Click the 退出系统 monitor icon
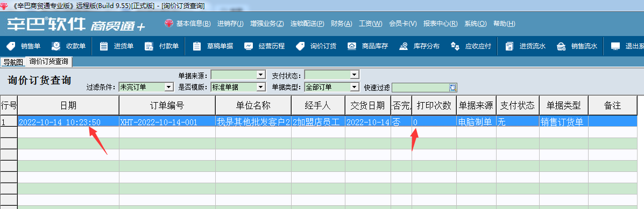 615,46
